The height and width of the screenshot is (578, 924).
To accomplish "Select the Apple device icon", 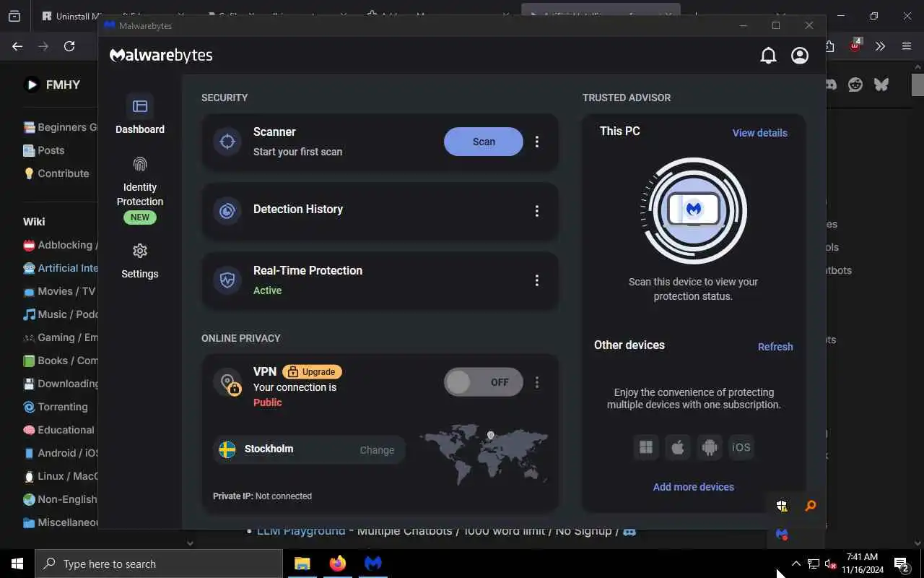I will point(678,447).
